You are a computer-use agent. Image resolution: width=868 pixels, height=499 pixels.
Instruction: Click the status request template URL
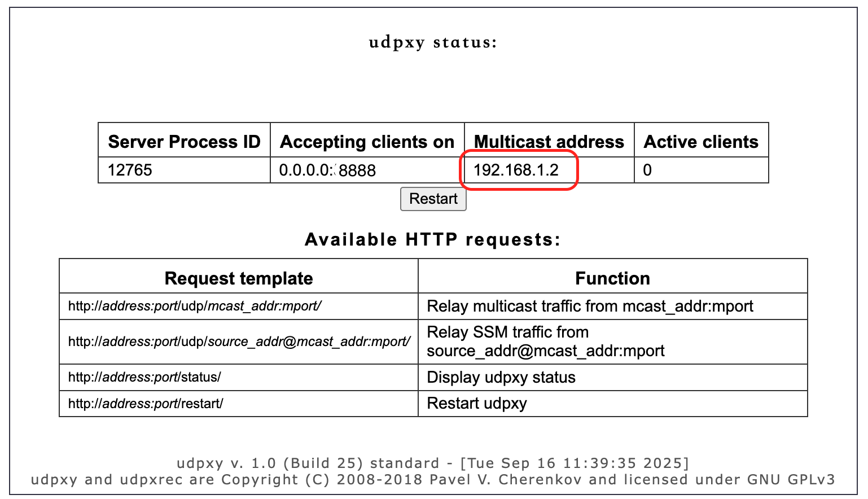144,377
